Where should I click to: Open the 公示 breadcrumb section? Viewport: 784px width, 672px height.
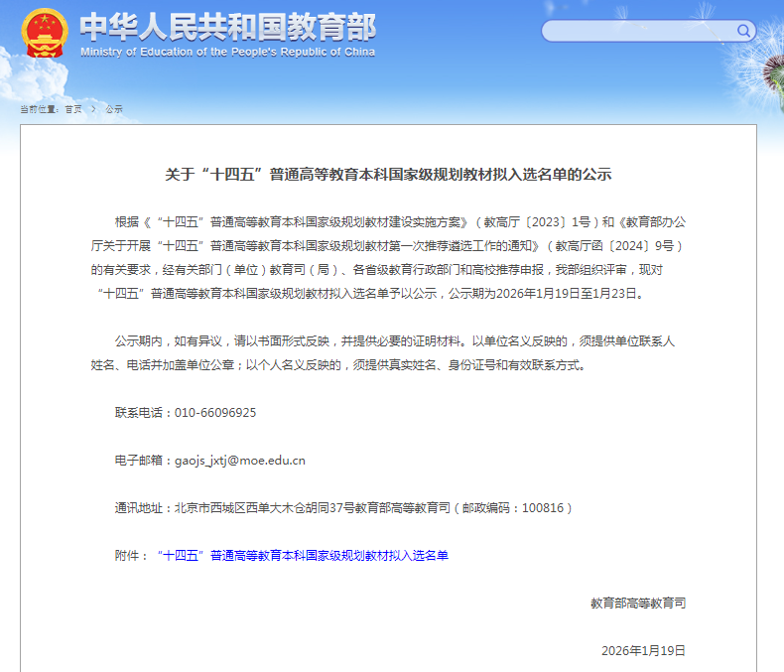[x=114, y=109]
